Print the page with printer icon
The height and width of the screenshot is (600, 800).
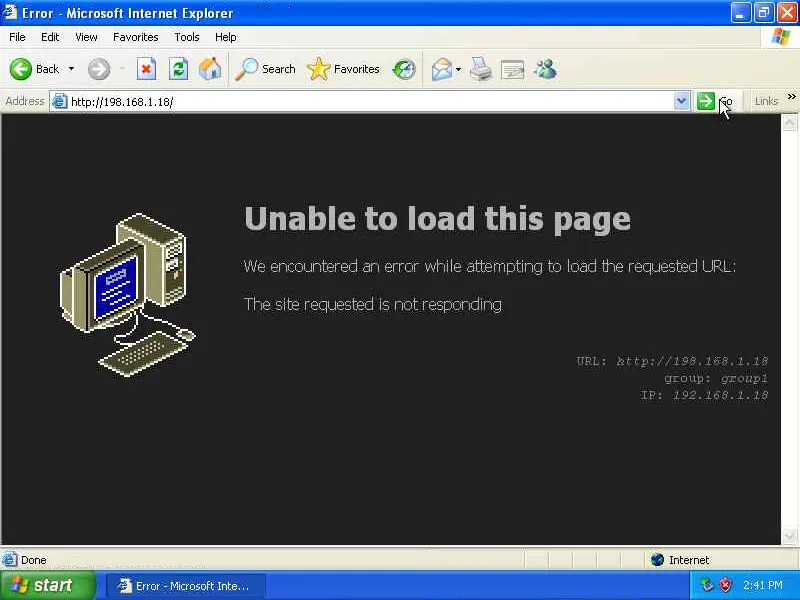[x=481, y=69]
